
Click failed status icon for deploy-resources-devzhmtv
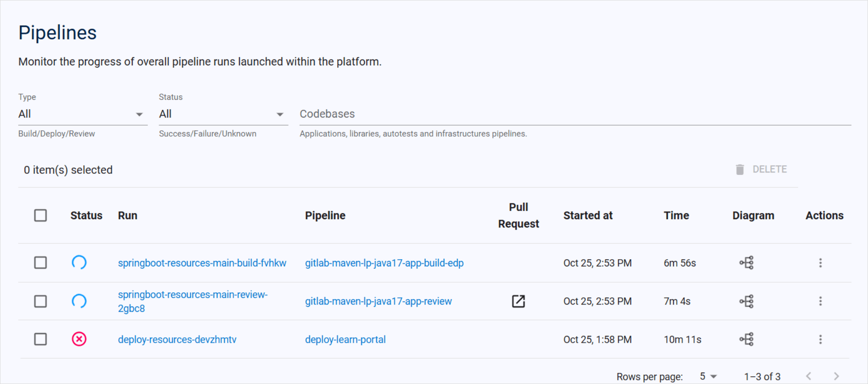(79, 340)
